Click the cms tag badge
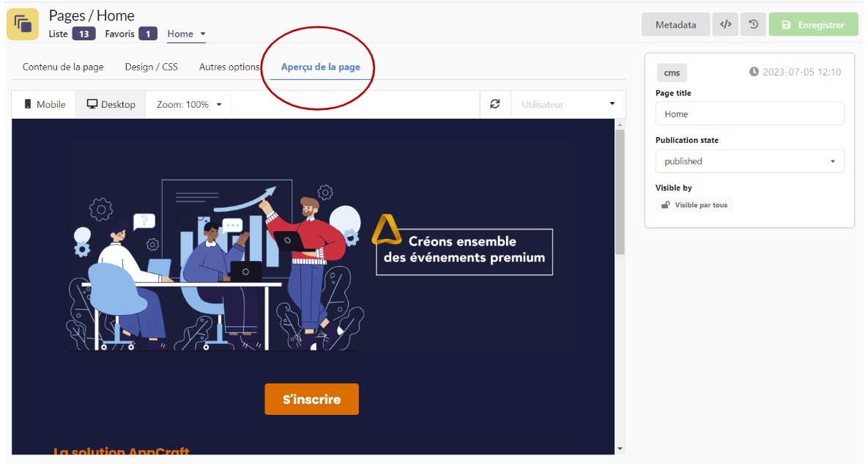 point(672,72)
